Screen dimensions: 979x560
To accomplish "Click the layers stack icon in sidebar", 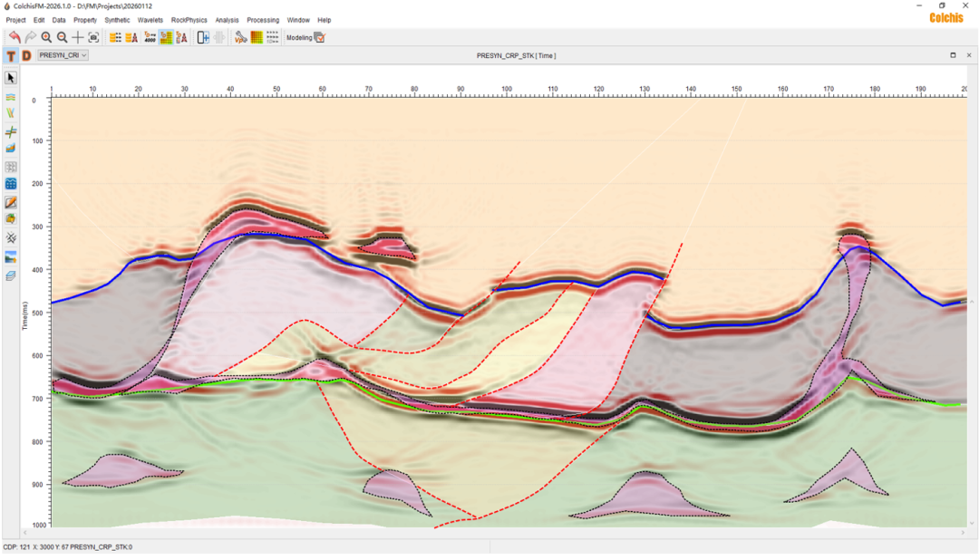I will click(x=11, y=275).
